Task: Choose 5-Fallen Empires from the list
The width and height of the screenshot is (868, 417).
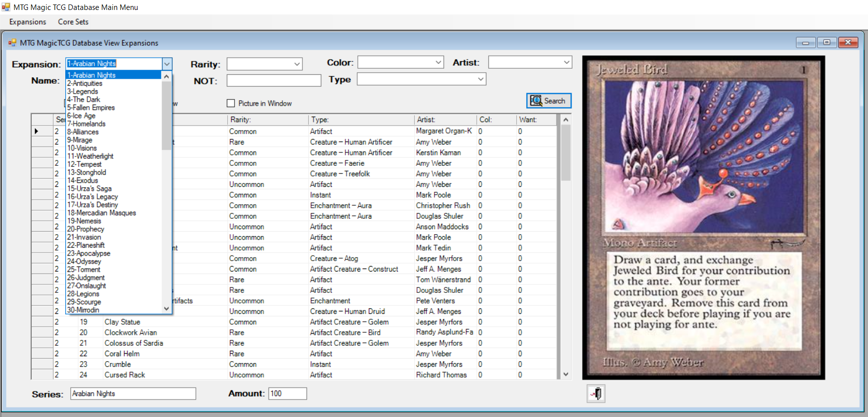Action: tap(114, 107)
